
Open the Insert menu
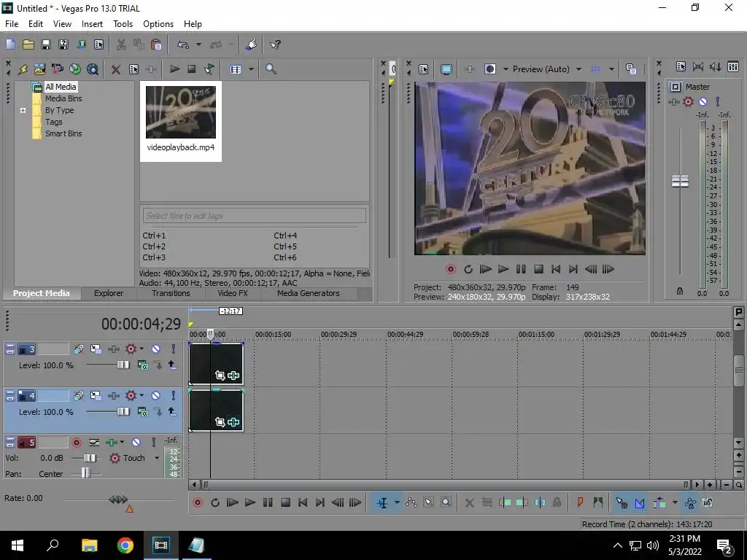[x=92, y=24]
